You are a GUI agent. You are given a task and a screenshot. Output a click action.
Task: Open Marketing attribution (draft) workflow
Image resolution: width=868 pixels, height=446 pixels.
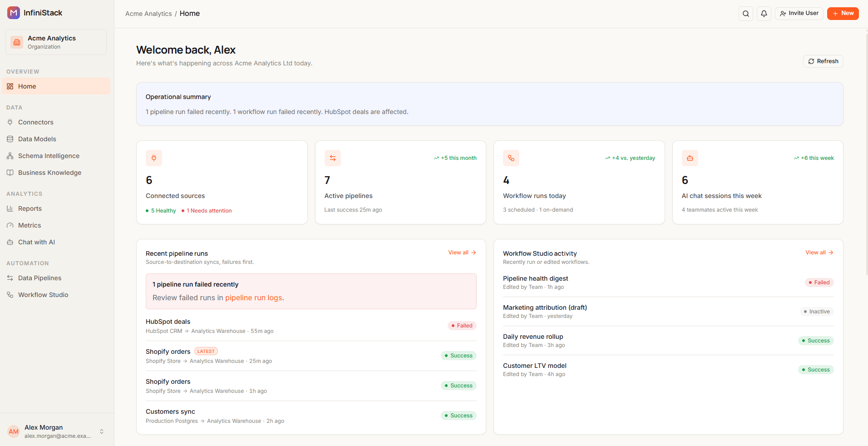pyautogui.click(x=668, y=312)
